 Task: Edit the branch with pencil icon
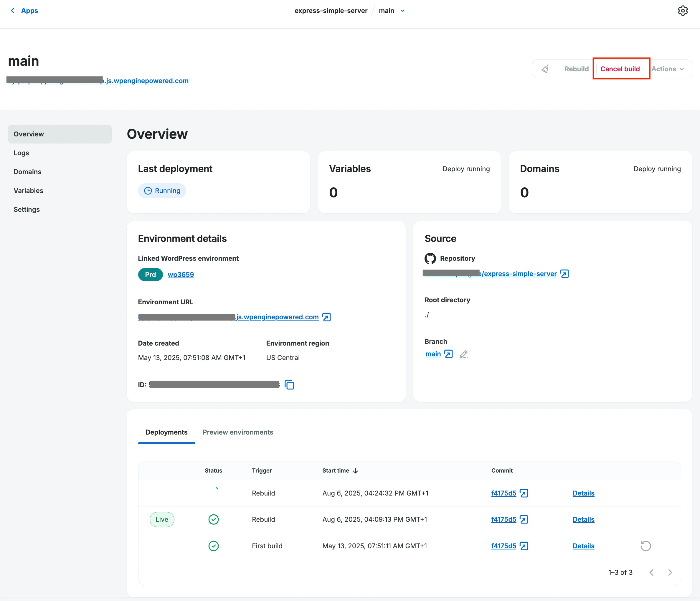[463, 354]
